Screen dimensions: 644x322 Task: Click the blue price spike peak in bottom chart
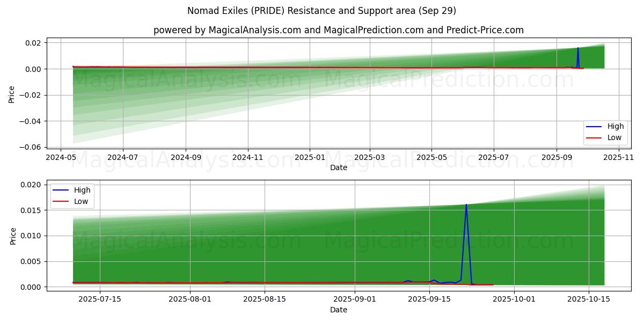pyautogui.click(x=466, y=204)
